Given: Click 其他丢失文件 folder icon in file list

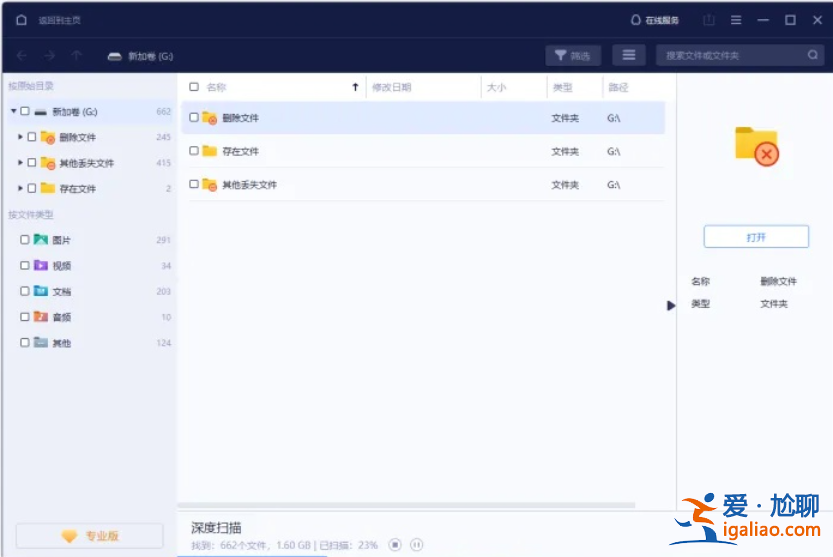Looking at the screenshot, I should pyautogui.click(x=210, y=184).
